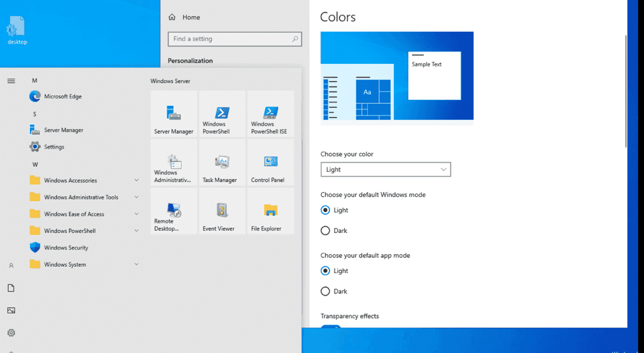Jump to app list letter M

click(35, 81)
